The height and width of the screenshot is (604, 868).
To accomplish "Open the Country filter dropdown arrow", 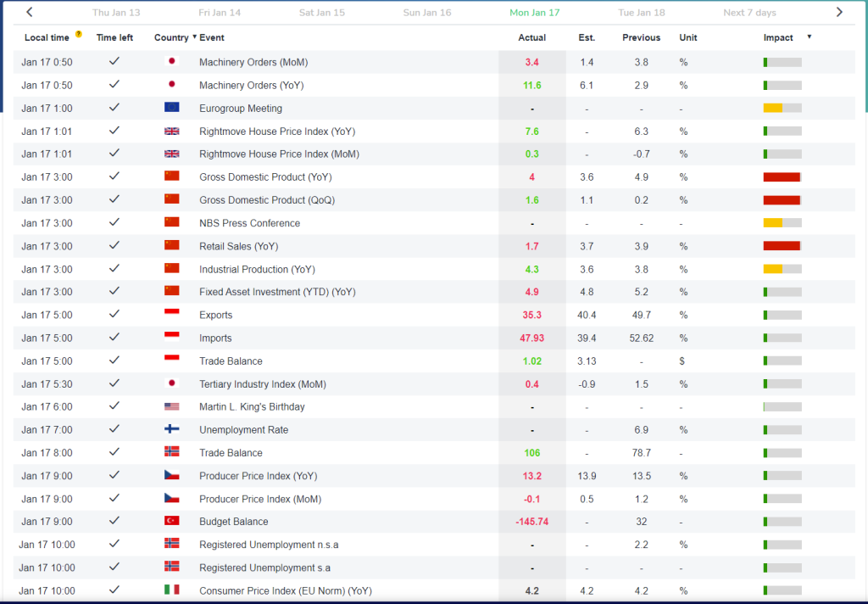I will (x=195, y=37).
